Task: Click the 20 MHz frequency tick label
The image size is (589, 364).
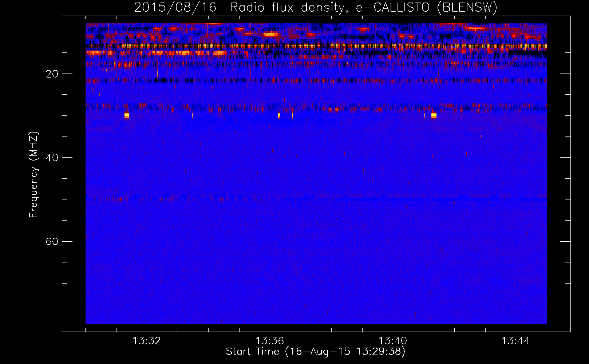Action: (52, 74)
